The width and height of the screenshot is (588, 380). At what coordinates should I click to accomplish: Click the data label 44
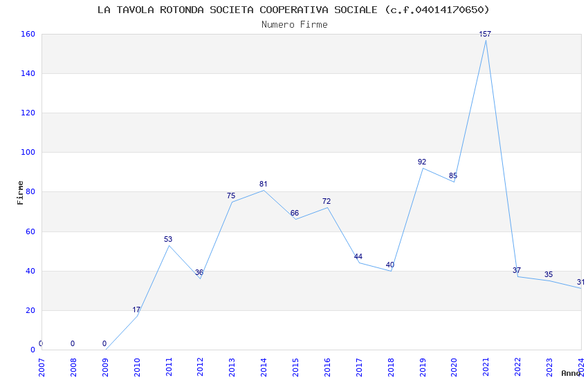(358, 256)
